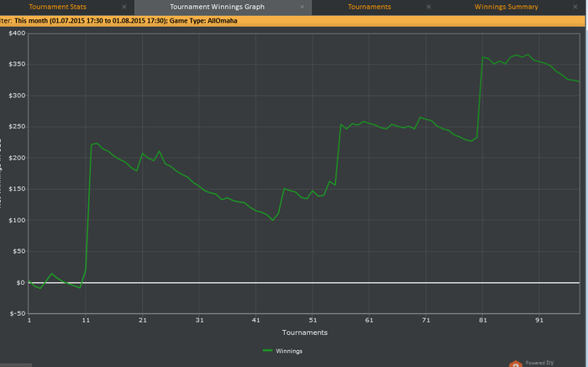Click the x-axis label 61
588x367 pixels.
370,320
